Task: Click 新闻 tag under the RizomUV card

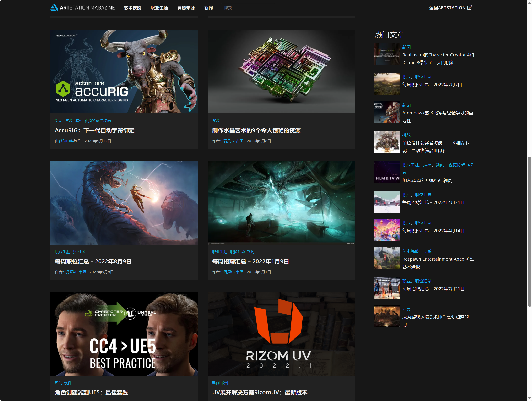Action: pyautogui.click(x=216, y=383)
